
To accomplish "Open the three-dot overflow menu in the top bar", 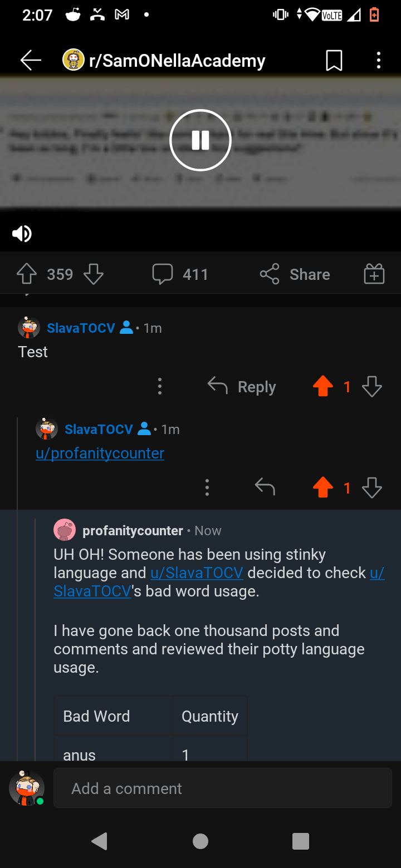I will click(x=379, y=60).
